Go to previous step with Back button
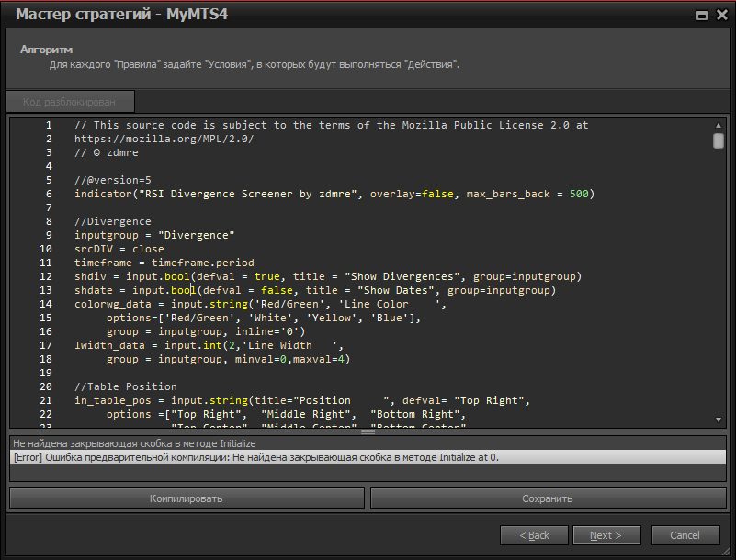Image resolution: width=736 pixels, height=560 pixels. coord(533,535)
